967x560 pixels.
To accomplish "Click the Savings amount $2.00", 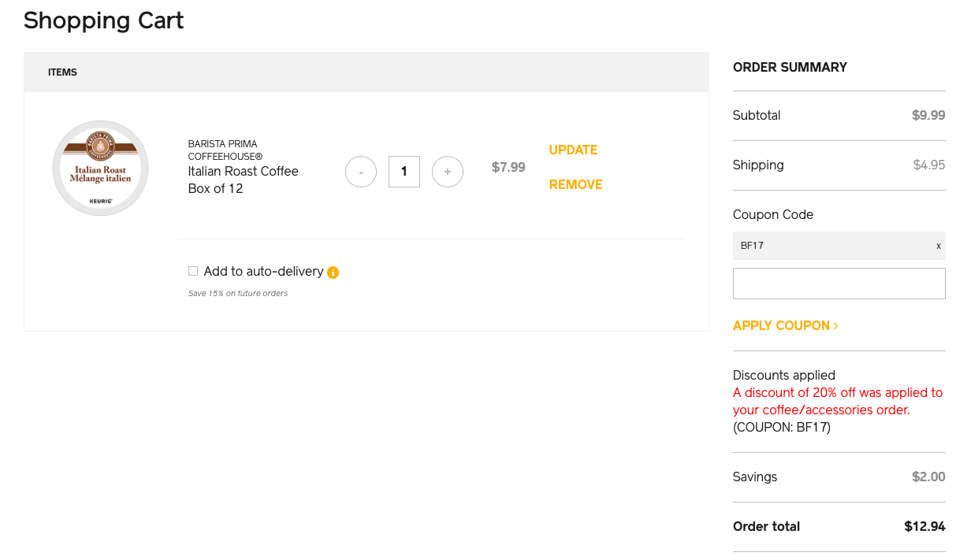I will [x=928, y=477].
